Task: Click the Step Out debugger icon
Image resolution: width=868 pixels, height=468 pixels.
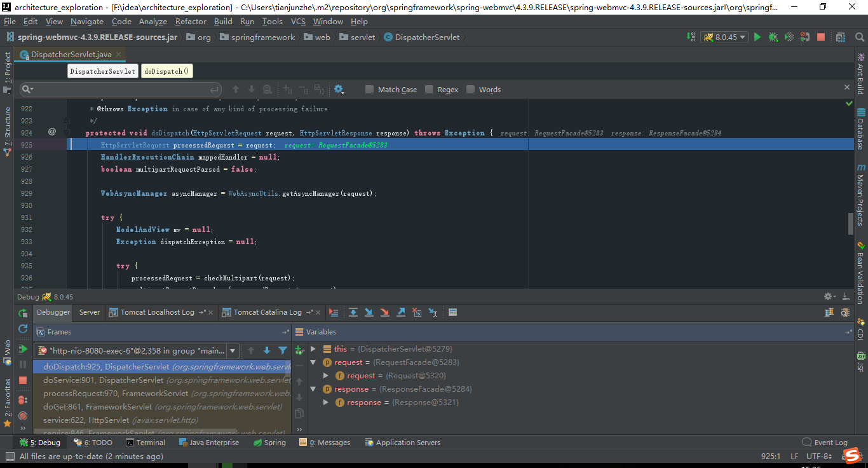Action: 400,312
